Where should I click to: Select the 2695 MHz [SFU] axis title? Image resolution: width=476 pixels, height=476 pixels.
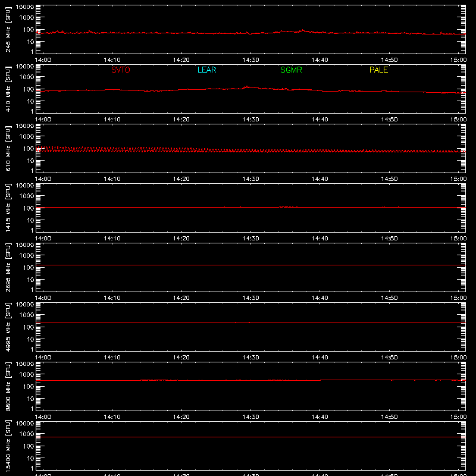[x=8, y=268]
